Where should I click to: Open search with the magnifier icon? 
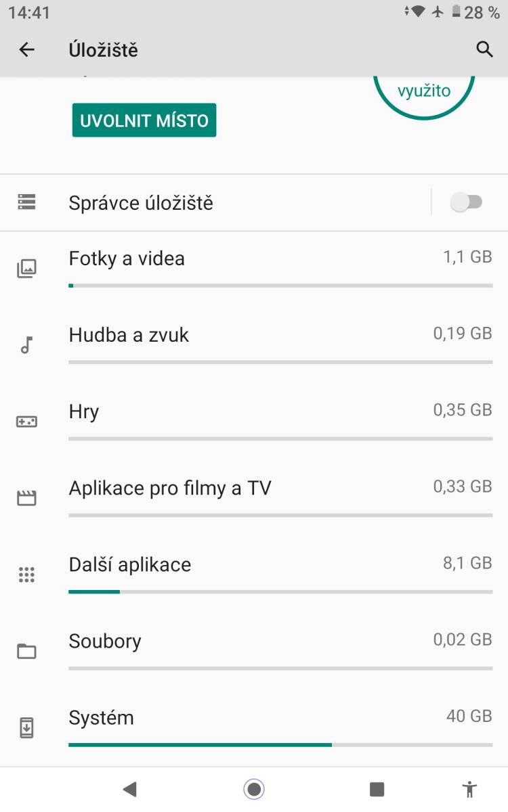[x=484, y=49]
